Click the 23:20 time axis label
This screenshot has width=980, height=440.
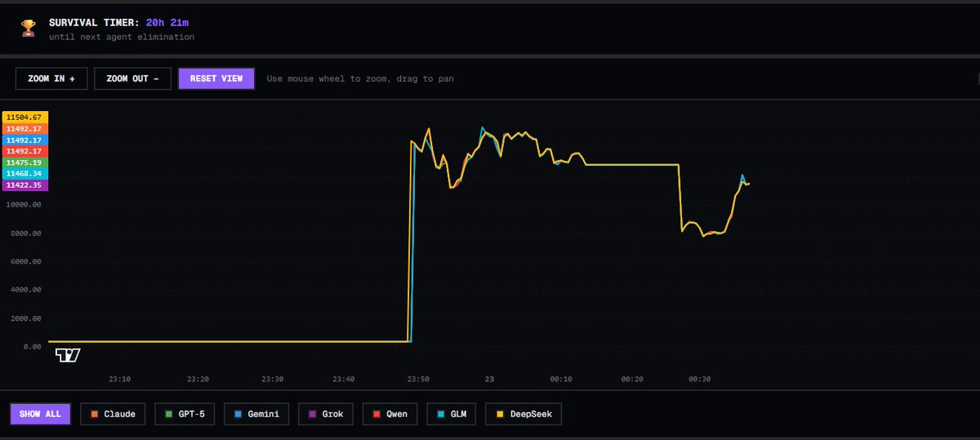point(198,379)
